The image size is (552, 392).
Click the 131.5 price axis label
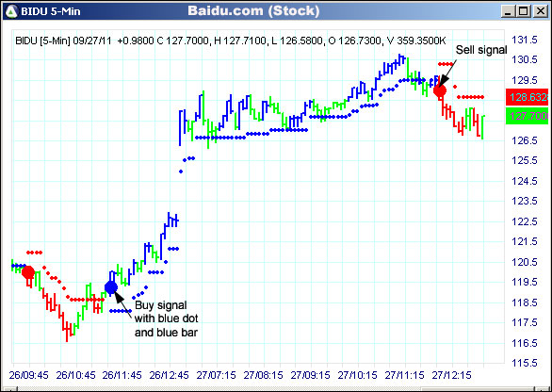[525, 40]
